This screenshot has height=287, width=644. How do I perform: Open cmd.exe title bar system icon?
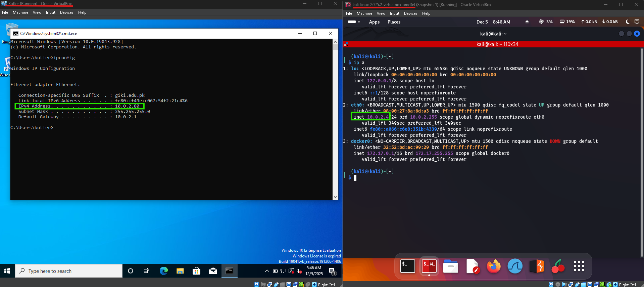pos(16,33)
